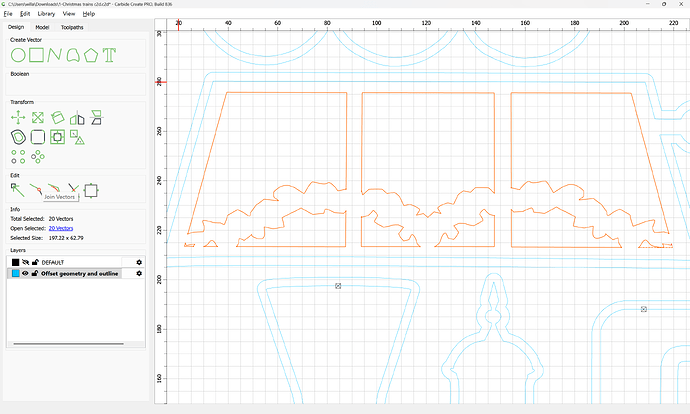The image size is (690, 414).
Task: Click the blue "20 Vectors" link
Action: [x=62, y=228]
